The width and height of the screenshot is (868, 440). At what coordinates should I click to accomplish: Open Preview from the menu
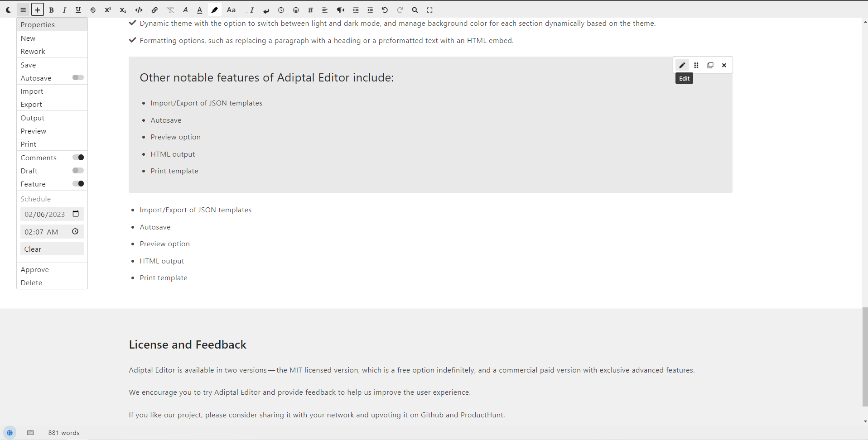(52, 131)
